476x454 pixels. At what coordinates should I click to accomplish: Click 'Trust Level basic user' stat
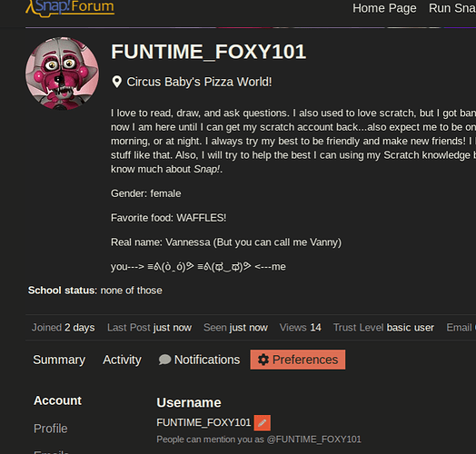[x=383, y=328]
